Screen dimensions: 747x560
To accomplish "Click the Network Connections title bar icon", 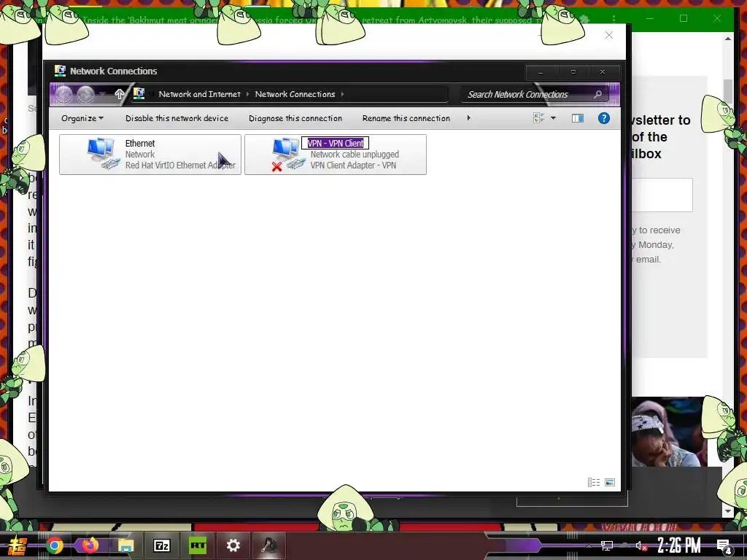I will point(60,71).
